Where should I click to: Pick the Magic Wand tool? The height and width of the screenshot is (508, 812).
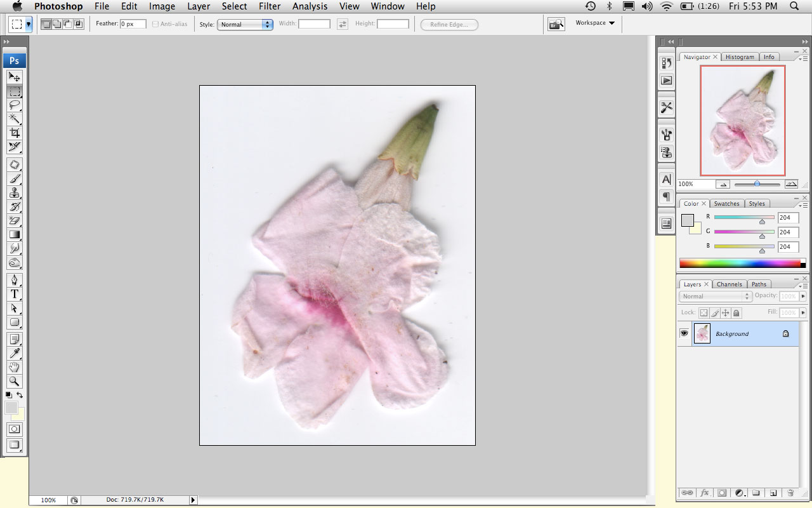click(x=15, y=119)
